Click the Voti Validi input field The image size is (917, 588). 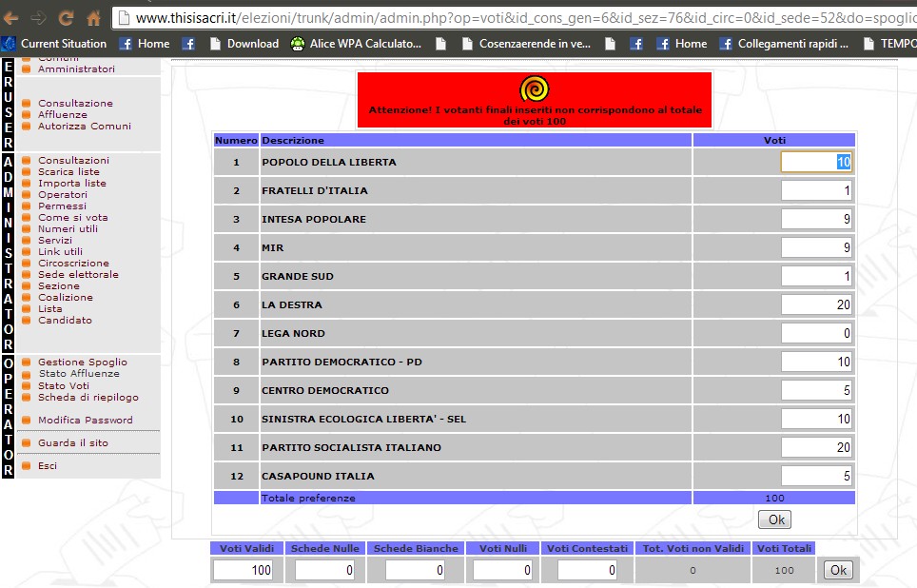244,570
